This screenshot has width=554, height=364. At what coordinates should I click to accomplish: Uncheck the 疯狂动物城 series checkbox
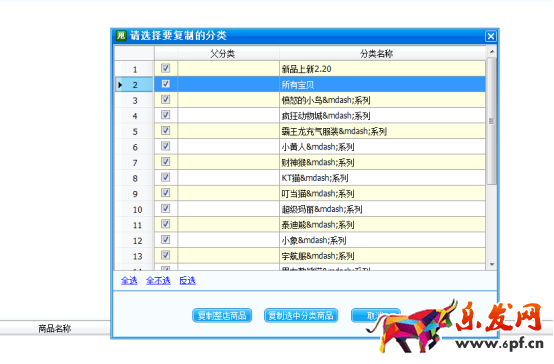pos(165,115)
